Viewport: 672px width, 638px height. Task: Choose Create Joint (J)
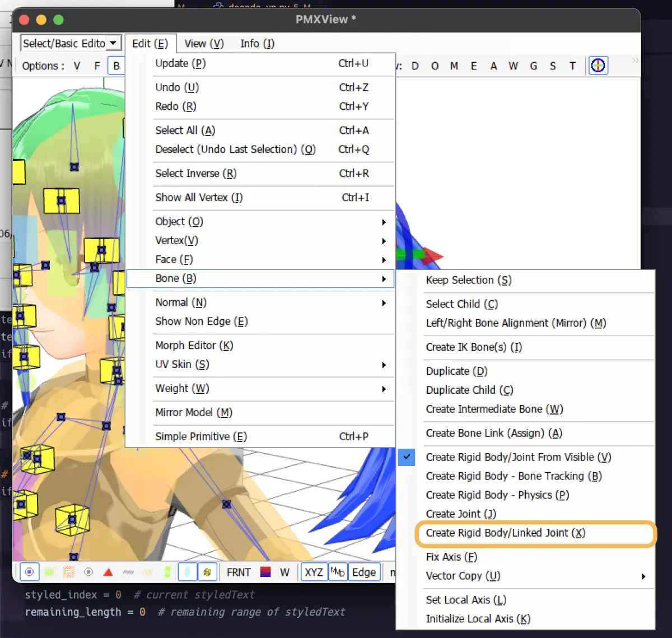click(526, 514)
